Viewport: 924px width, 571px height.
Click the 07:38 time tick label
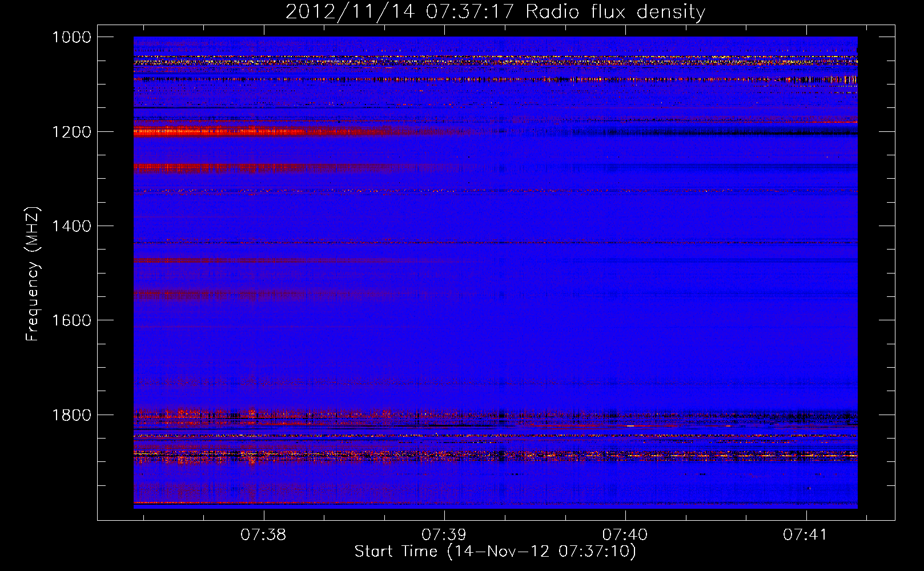(263, 535)
